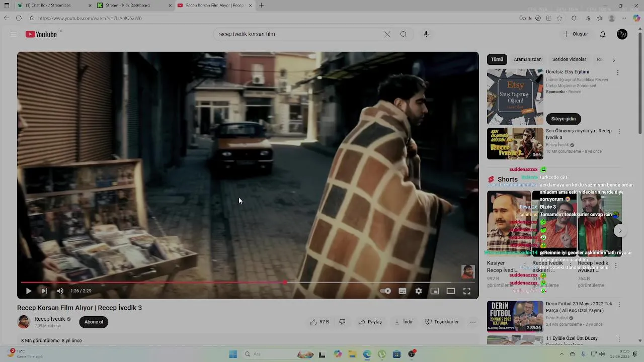Open options for Derin Futbol video
644x362 pixels.
(x=619, y=305)
